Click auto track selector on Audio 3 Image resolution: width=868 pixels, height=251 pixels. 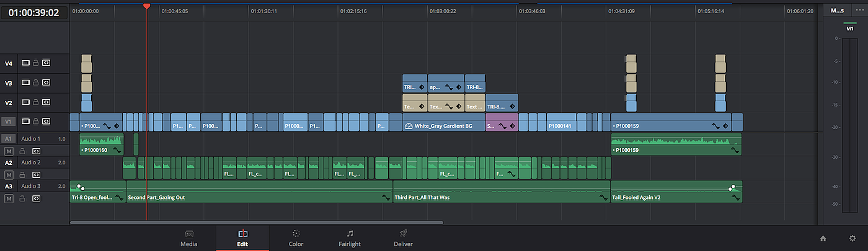tap(36, 199)
